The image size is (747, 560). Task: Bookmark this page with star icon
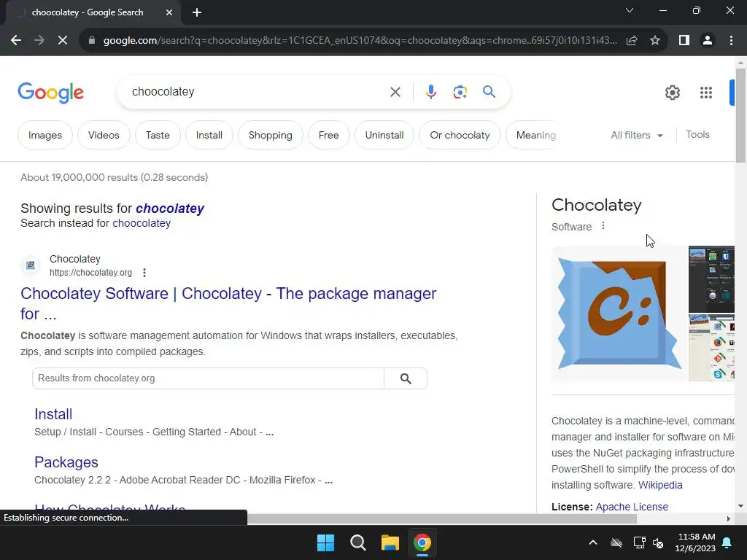655,41
